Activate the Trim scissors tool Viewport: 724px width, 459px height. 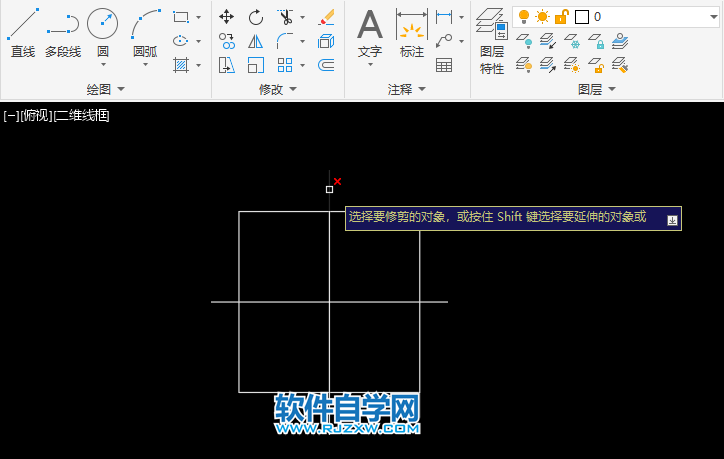285,17
